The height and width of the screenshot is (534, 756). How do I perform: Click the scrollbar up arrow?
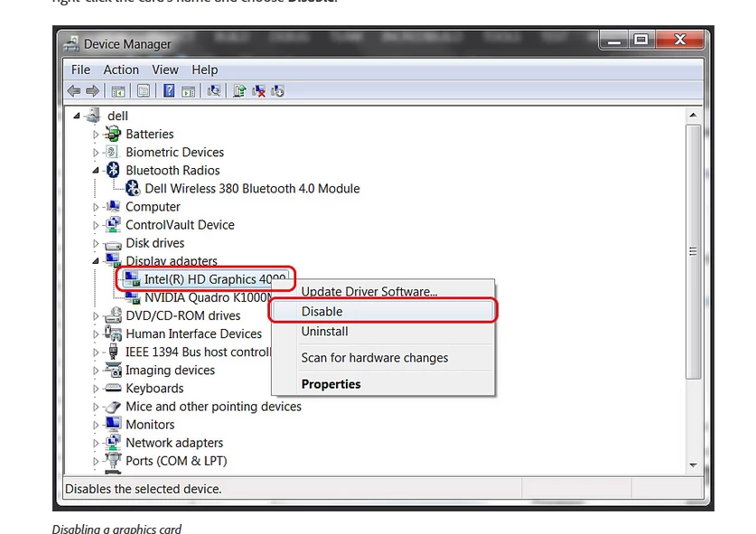(x=693, y=115)
